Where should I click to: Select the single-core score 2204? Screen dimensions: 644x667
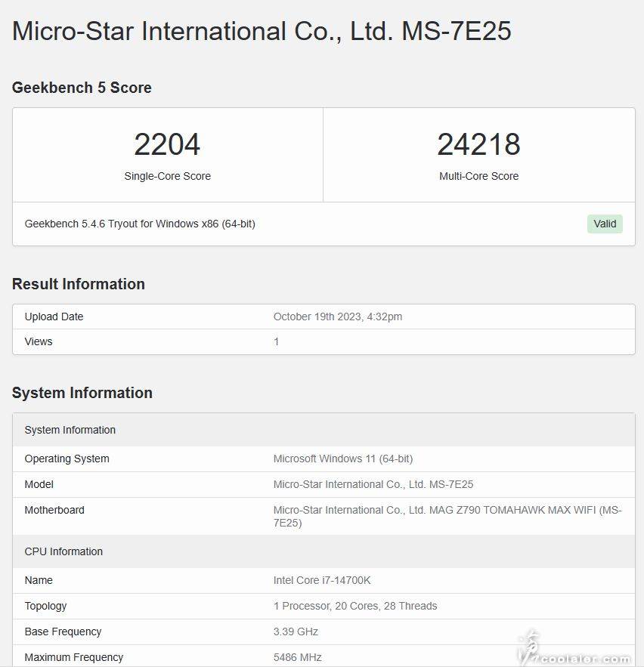[167, 144]
